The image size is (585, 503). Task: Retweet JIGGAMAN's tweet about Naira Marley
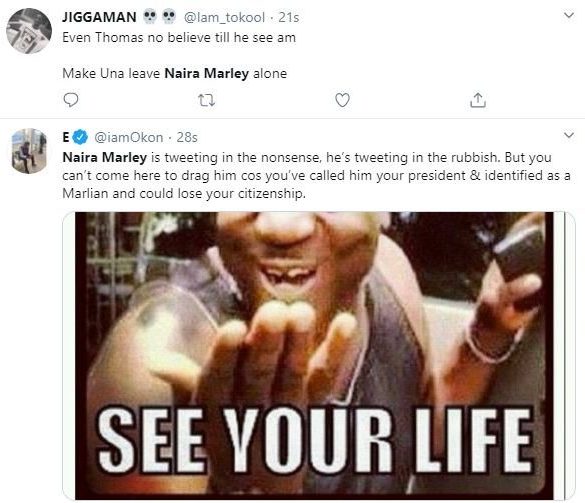(206, 100)
